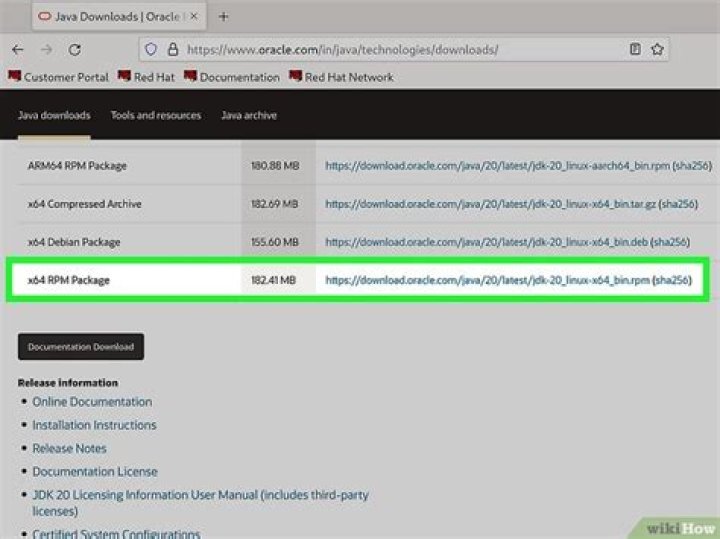This screenshot has width=720, height=539.
Task: Reload the page with the refresh icon
Action: click(75, 50)
